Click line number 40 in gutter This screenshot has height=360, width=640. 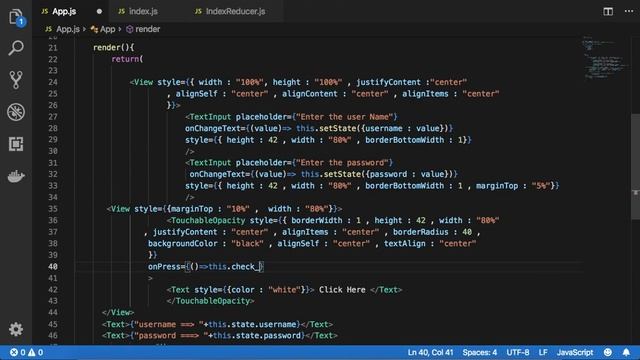coord(53,267)
